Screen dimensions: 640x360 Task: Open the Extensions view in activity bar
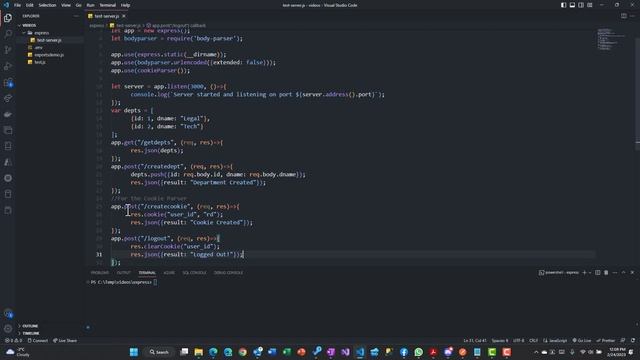[8, 82]
